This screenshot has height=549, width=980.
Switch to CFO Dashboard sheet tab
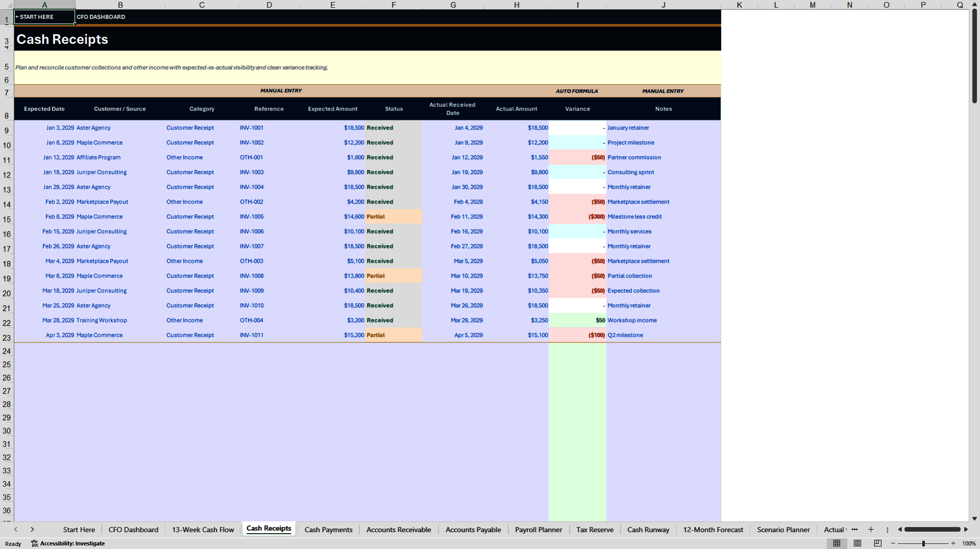133,530
